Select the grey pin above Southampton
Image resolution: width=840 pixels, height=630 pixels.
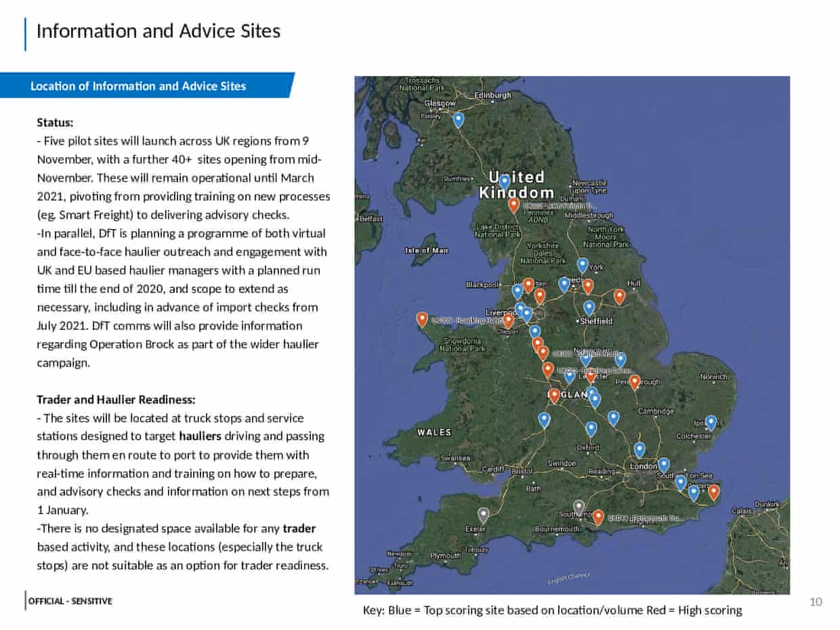[579, 506]
